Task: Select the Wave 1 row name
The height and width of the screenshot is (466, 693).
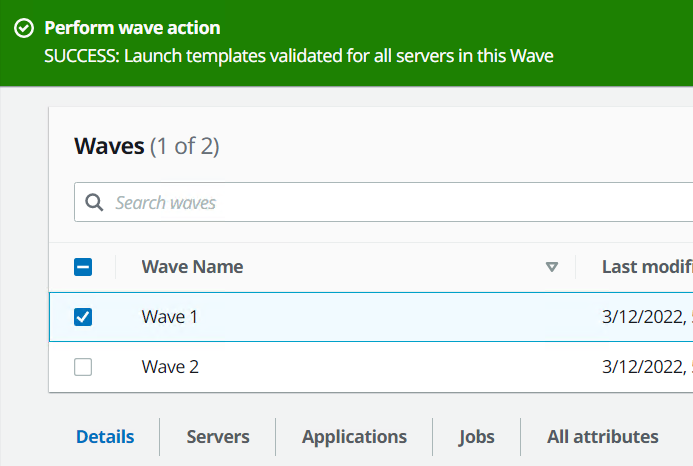Action: (169, 317)
